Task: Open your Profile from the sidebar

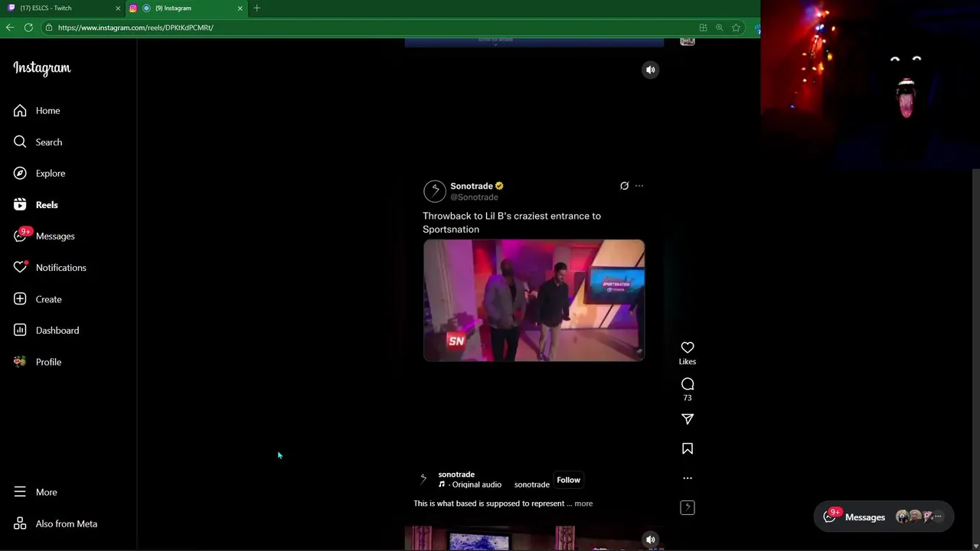Action: tap(48, 362)
